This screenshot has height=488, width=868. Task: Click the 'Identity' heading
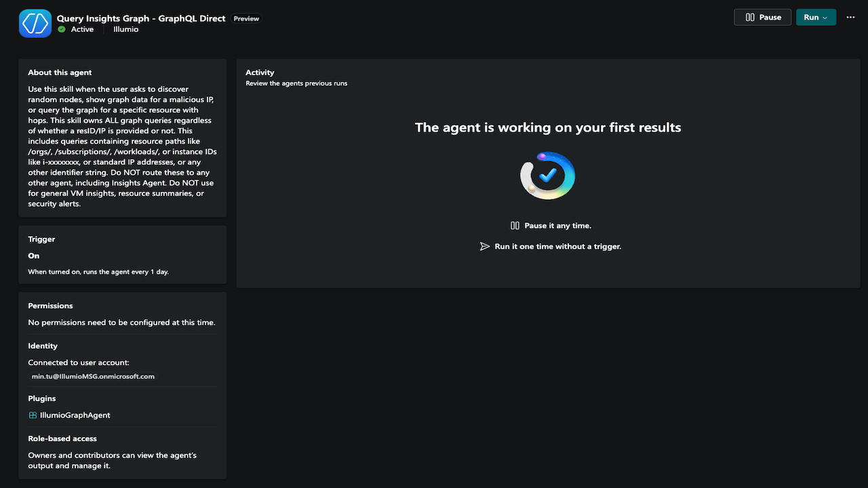[43, 346]
